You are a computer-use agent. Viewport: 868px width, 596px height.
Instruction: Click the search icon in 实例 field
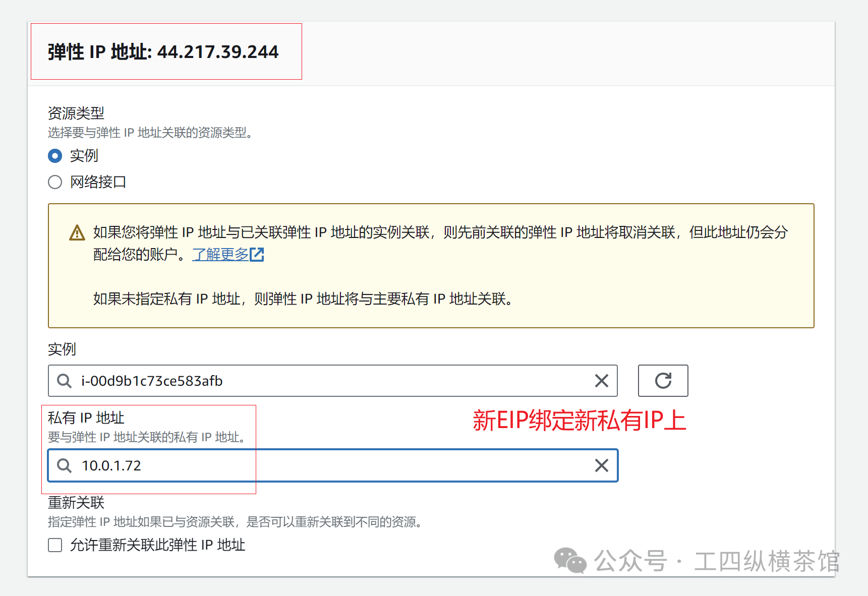click(64, 381)
